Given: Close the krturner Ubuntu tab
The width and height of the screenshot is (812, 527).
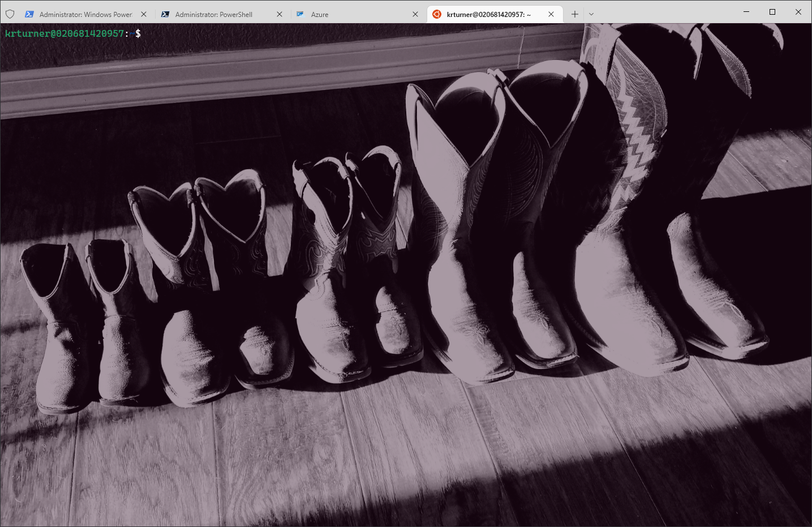Looking at the screenshot, I should point(551,14).
